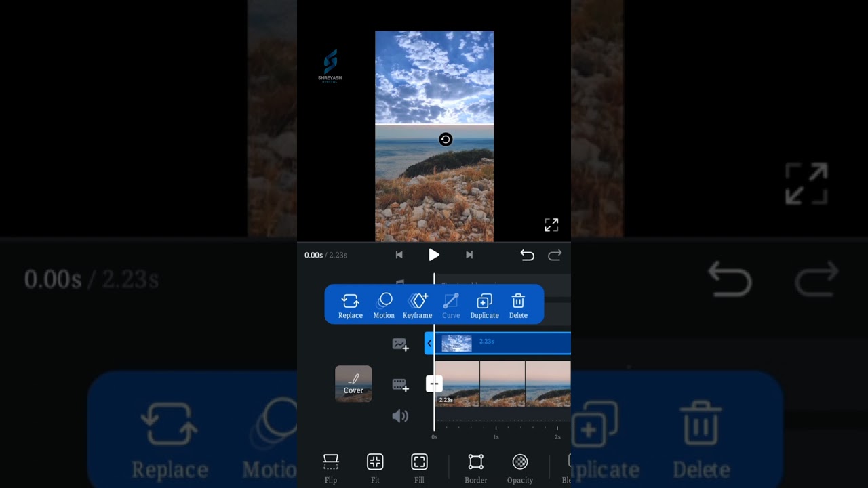Open the Opacity setting
The image size is (868, 488).
click(x=520, y=468)
